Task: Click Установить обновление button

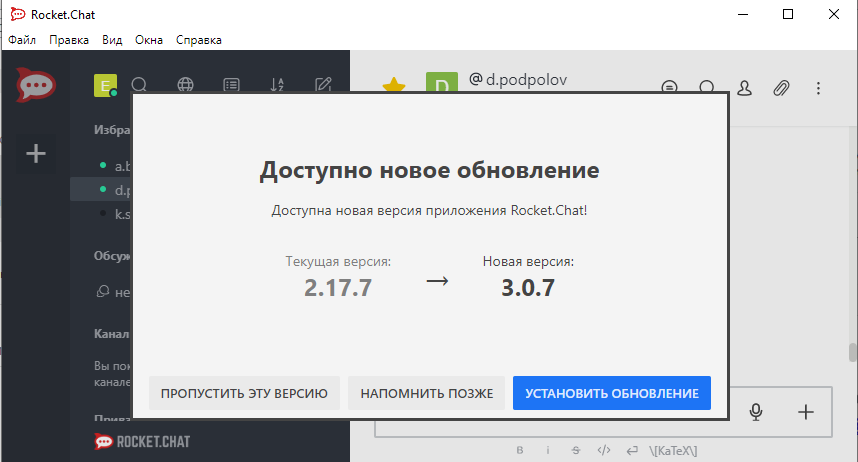Action: (612, 393)
